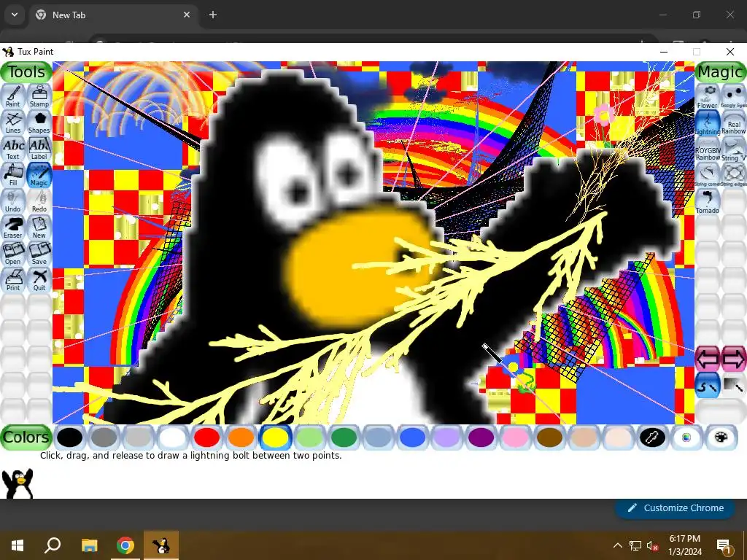Choose the beige color swatch
Image resolution: width=747 pixels, height=560 pixels.
click(x=619, y=437)
